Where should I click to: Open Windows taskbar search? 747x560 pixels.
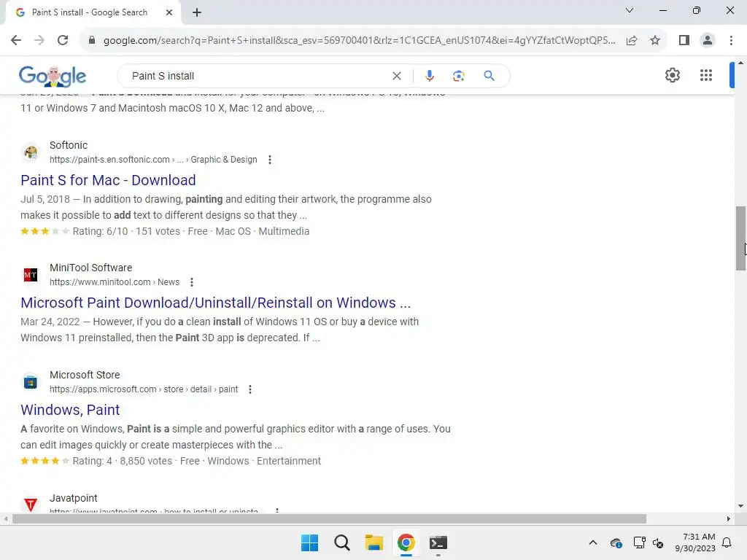(341, 542)
